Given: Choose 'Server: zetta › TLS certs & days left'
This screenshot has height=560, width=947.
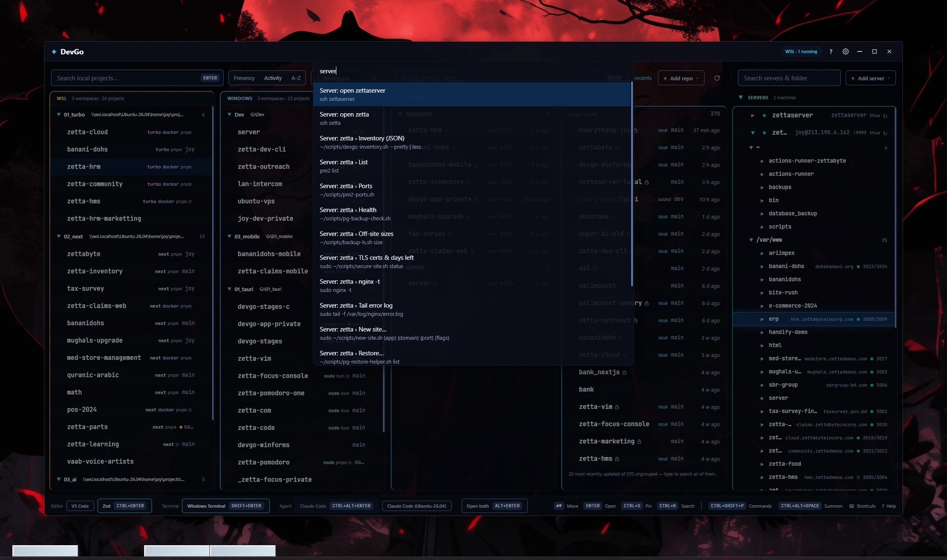Looking at the screenshot, I should tap(472, 261).
